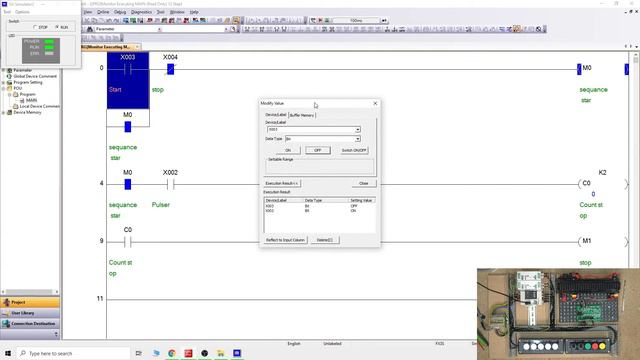
Task: Click the arrow button next to the 100ms field
Action: point(384,20)
